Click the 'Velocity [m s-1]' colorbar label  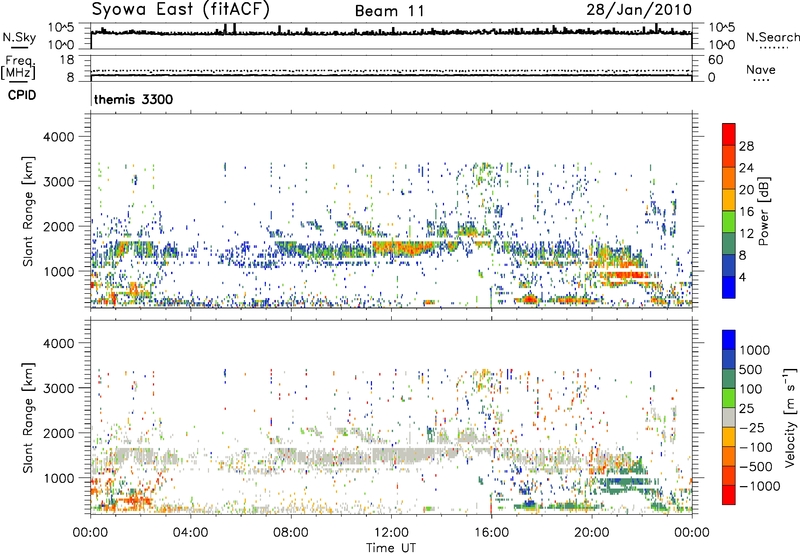click(x=790, y=417)
